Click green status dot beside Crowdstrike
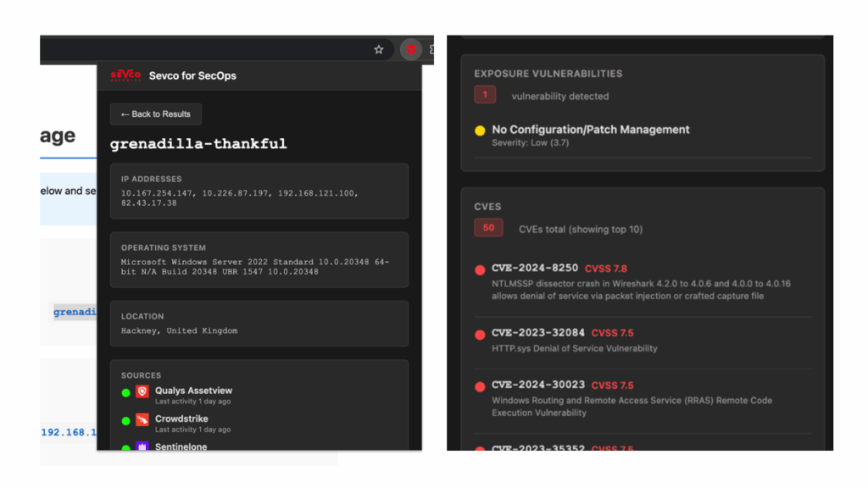The height and width of the screenshot is (488, 868). pos(125,420)
